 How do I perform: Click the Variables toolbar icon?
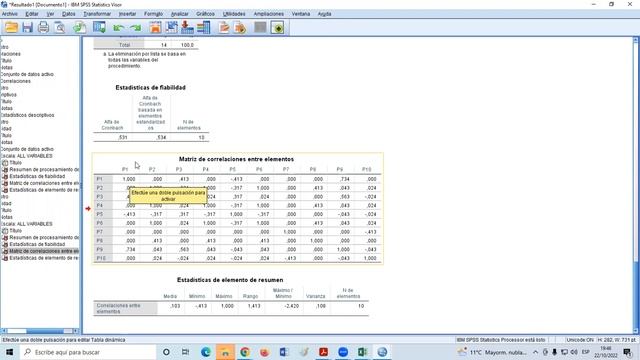[203, 27]
